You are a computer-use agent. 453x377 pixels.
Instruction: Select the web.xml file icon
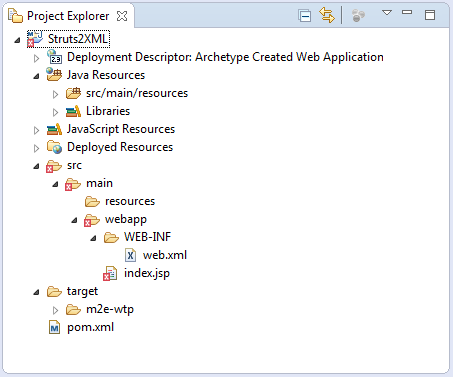click(130, 255)
